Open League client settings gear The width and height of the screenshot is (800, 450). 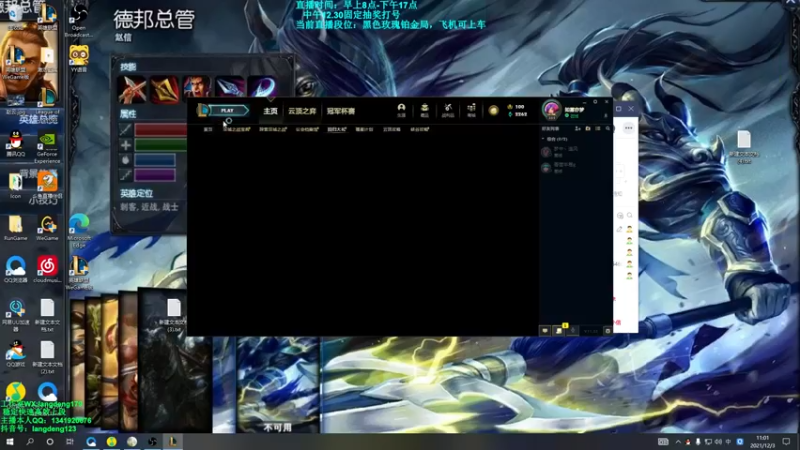[x=595, y=102]
